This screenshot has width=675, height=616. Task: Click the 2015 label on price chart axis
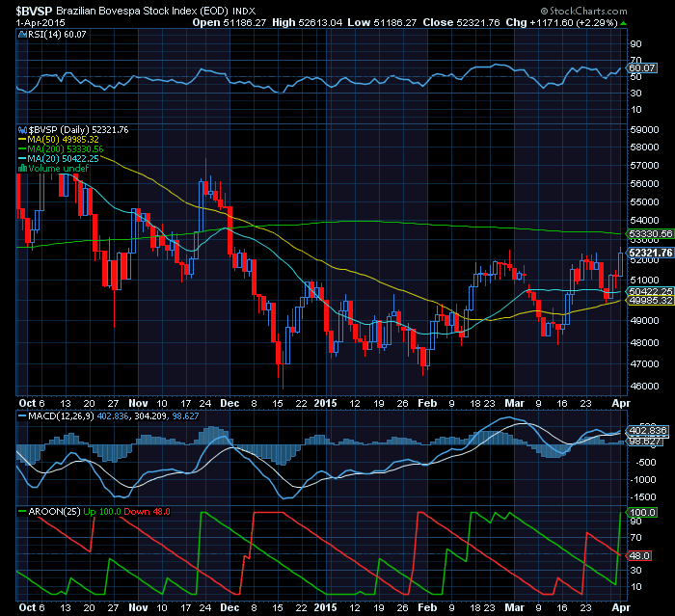coord(325,403)
